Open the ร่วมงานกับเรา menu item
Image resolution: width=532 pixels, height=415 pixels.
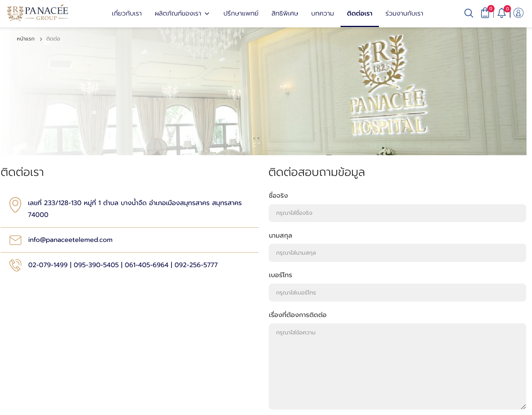click(x=404, y=13)
